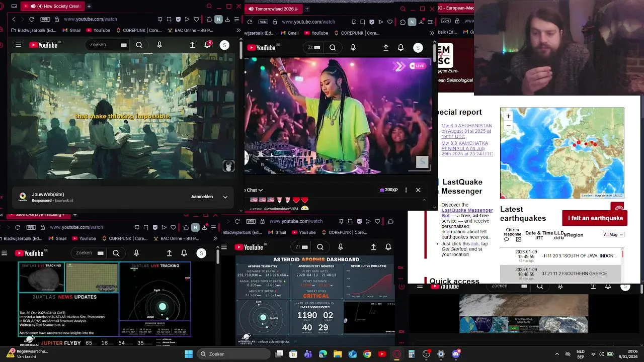
Task: Open YouTube guide menu in Apophis dashboard window
Action: point(224,247)
